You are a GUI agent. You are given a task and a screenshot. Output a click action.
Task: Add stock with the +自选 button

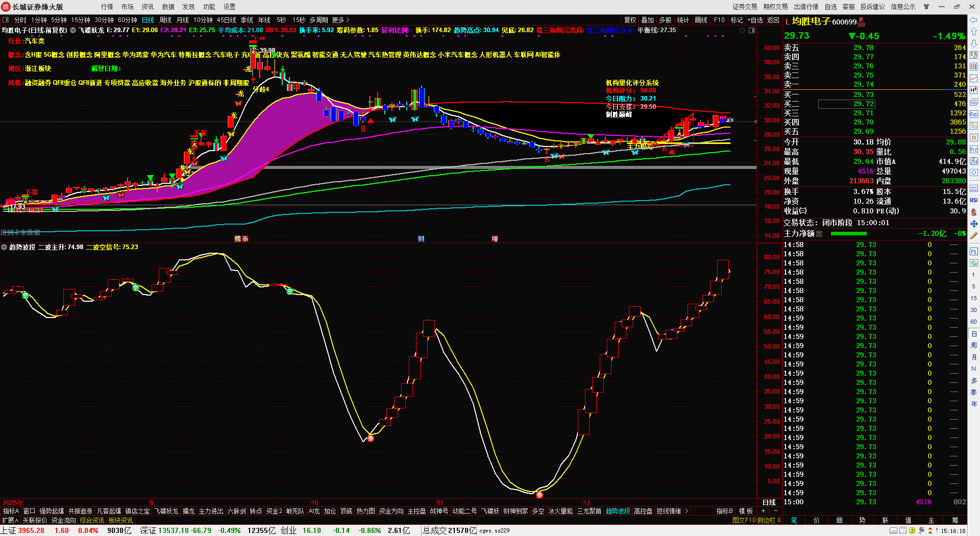pos(755,20)
